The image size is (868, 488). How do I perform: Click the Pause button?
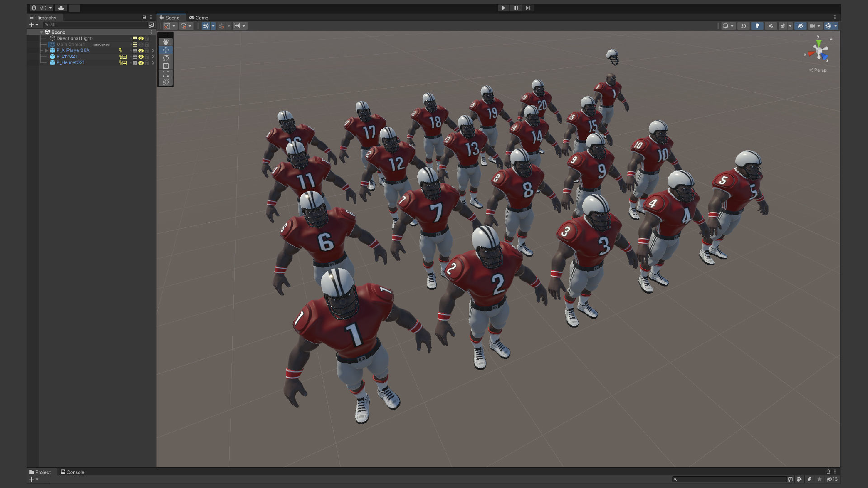[x=516, y=8]
